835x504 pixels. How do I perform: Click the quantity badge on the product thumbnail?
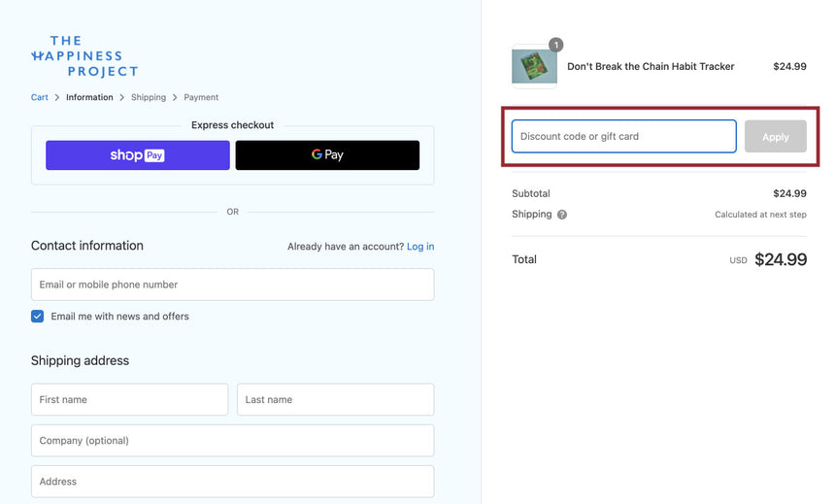(x=556, y=45)
